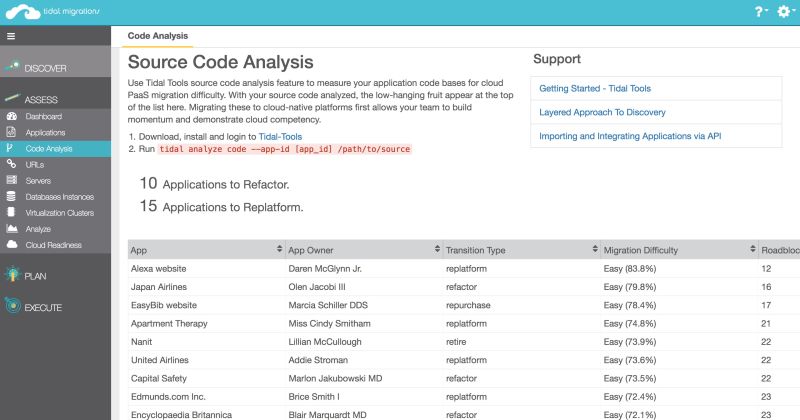
Task: Click owner Daren McGlynn Jr. cell
Action: coord(364,268)
